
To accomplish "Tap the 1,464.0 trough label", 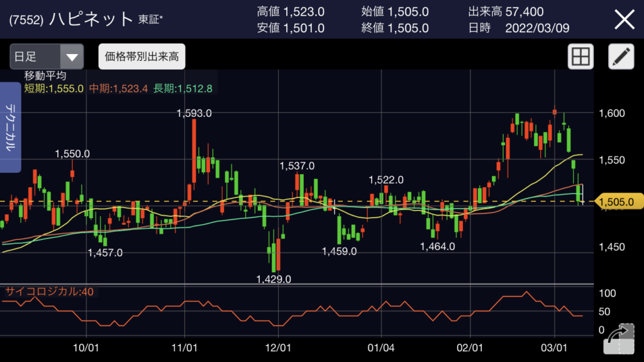I will point(438,246).
